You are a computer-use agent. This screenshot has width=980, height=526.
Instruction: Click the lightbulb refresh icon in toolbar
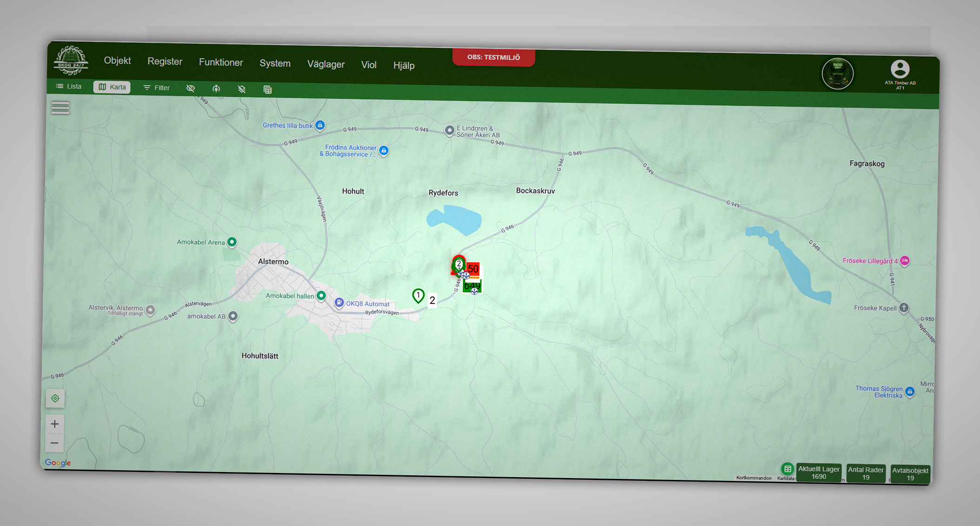pos(216,88)
